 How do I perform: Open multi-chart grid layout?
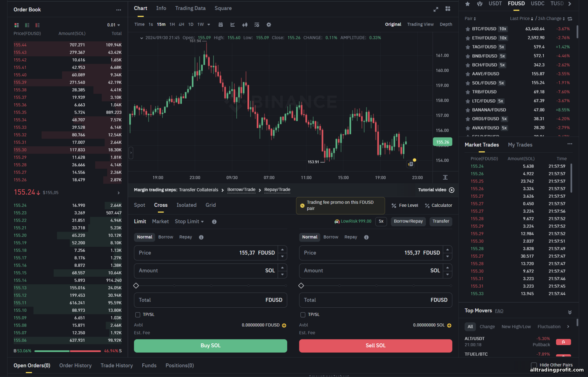[x=448, y=9]
